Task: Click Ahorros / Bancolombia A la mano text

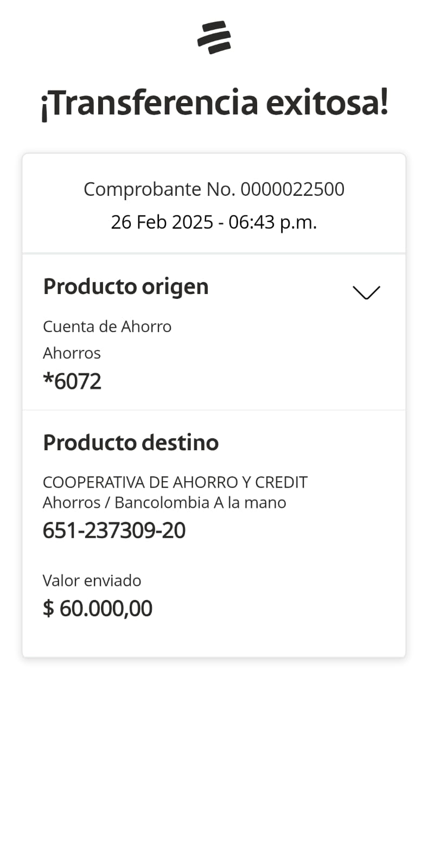Action: click(164, 503)
